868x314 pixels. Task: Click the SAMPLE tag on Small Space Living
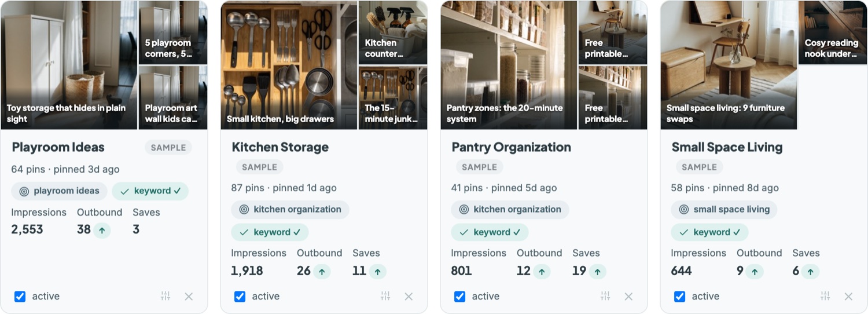coord(700,167)
